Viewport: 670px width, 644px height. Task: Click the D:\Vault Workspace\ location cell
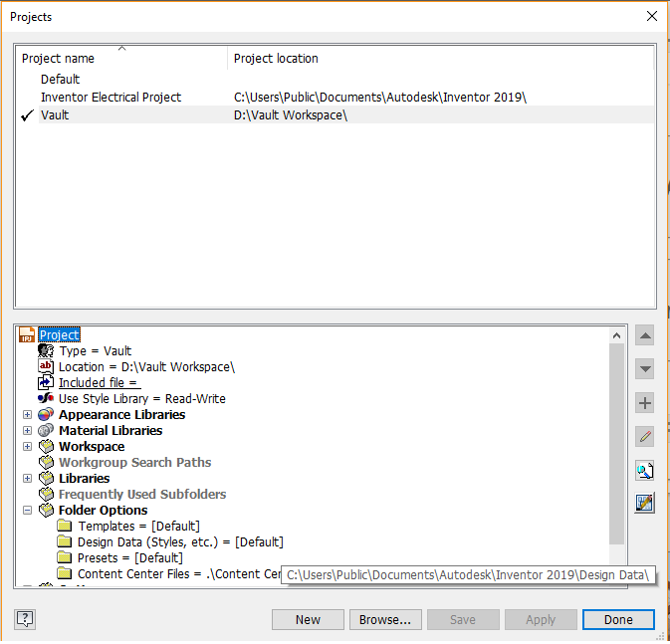click(291, 115)
